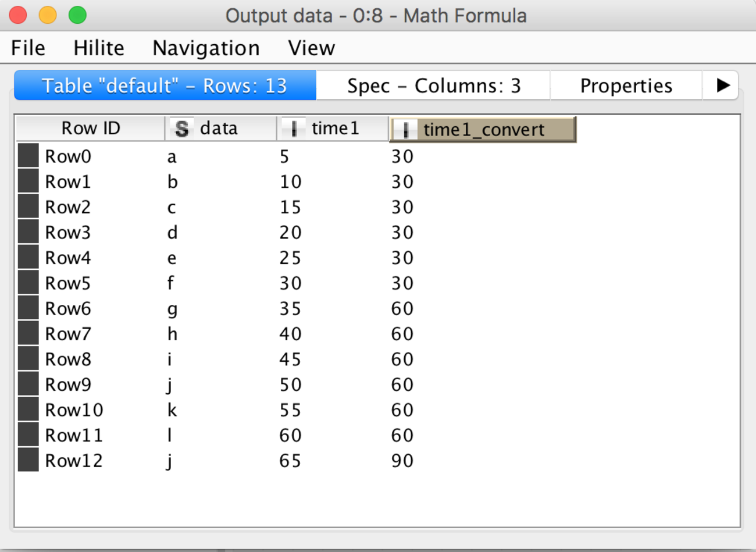Screen dimensions: 756x552
Task: Select the Row6 row identifier
Action: point(68,308)
